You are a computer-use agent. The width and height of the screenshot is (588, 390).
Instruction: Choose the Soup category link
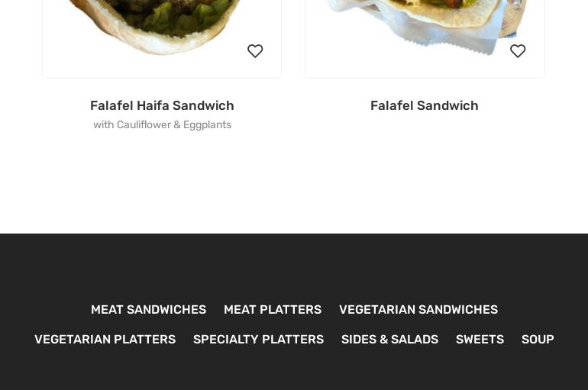point(538,339)
